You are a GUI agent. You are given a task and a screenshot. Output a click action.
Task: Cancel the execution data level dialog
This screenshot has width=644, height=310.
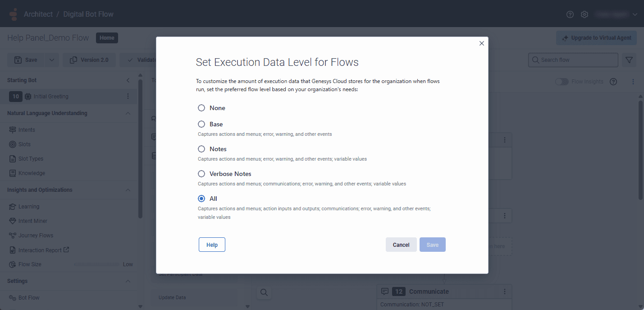pyautogui.click(x=401, y=245)
